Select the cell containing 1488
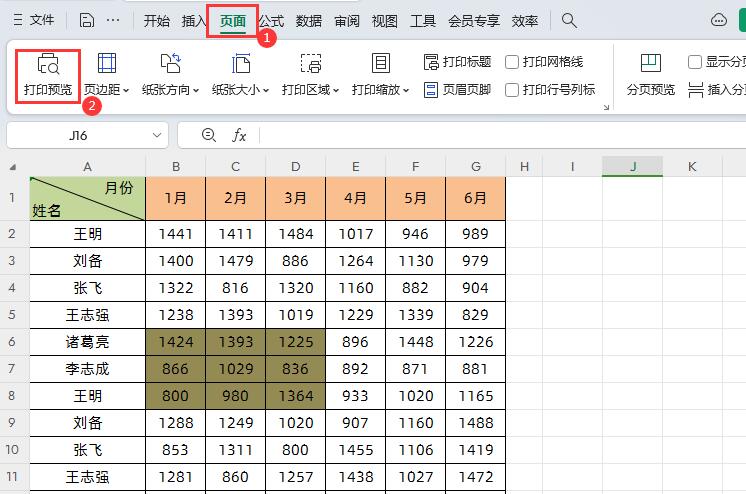 click(x=475, y=423)
